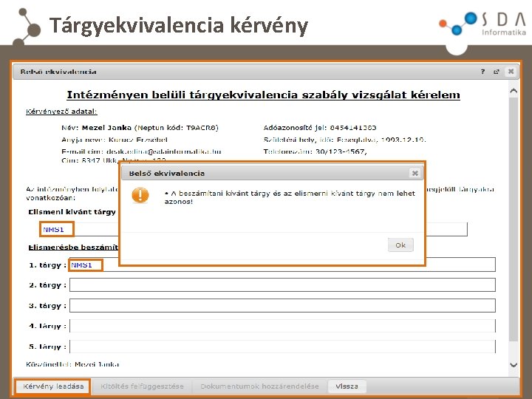Close the Belső ekvivalencia main window
532x399 pixels.
pyautogui.click(x=511, y=71)
